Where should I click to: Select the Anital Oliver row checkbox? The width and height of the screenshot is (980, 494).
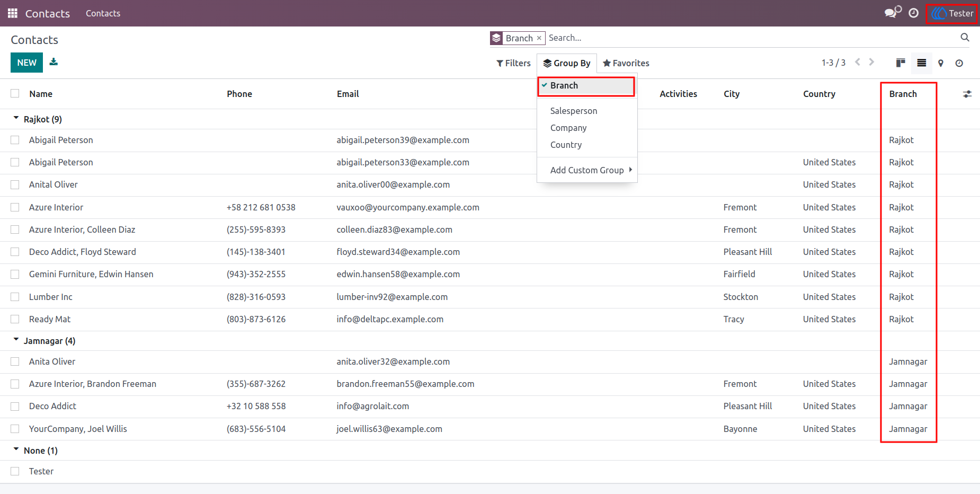15,184
